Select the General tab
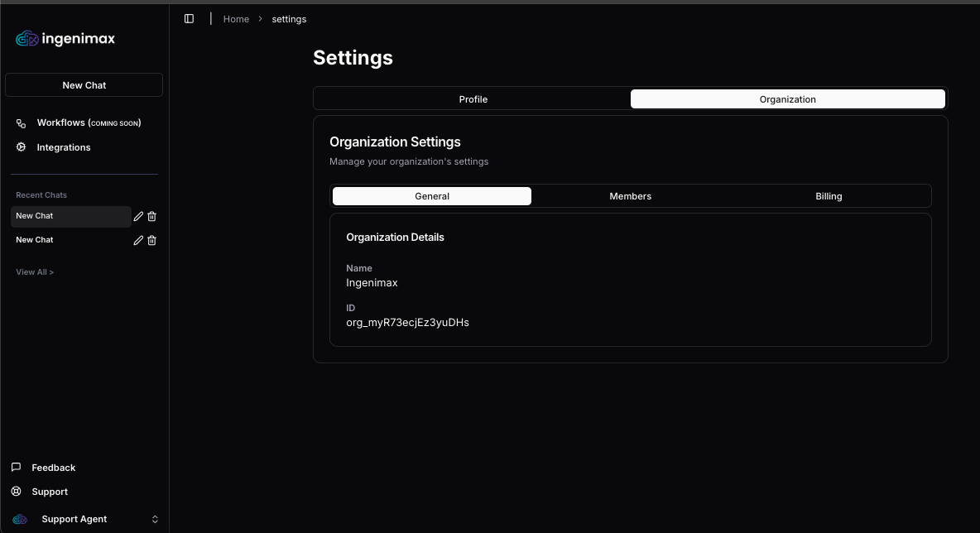The image size is (980, 533). coord(432,196)
